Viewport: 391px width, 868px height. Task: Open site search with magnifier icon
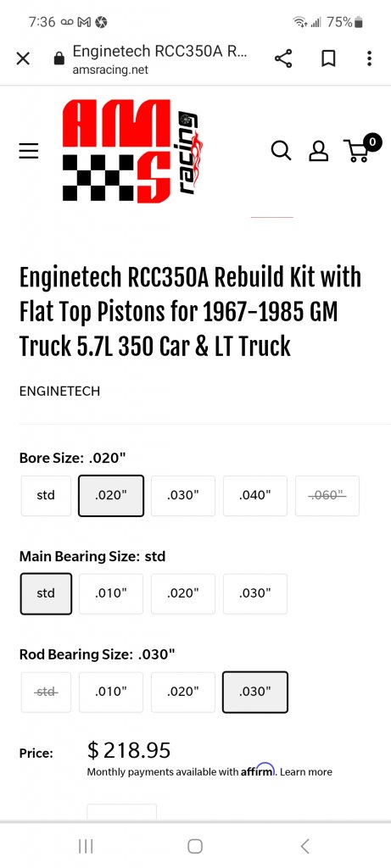tap(281, 150)
